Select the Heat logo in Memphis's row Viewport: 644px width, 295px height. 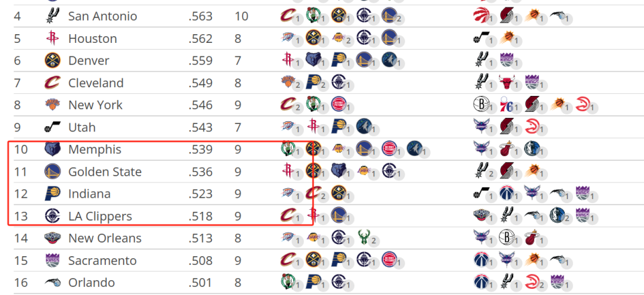[506, 149]
